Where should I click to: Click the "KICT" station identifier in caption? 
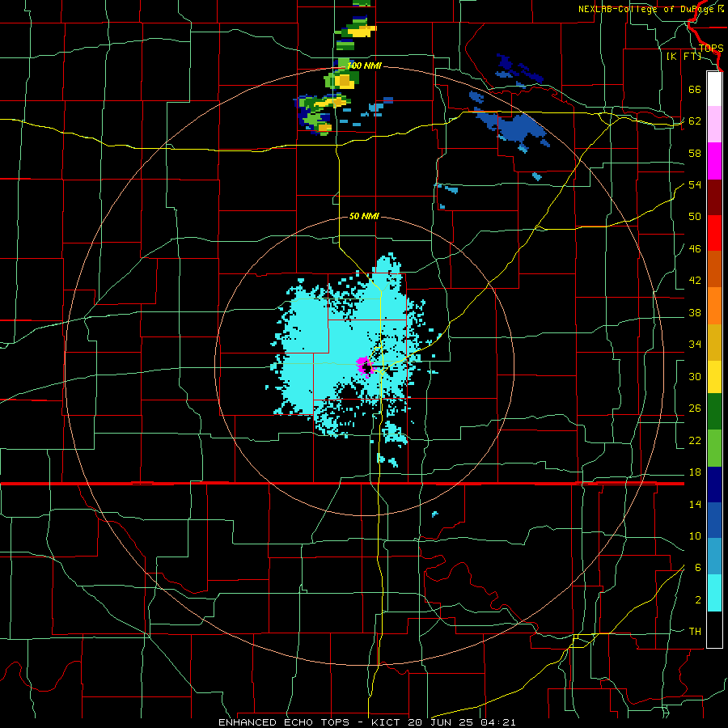(x=387, y=722)
